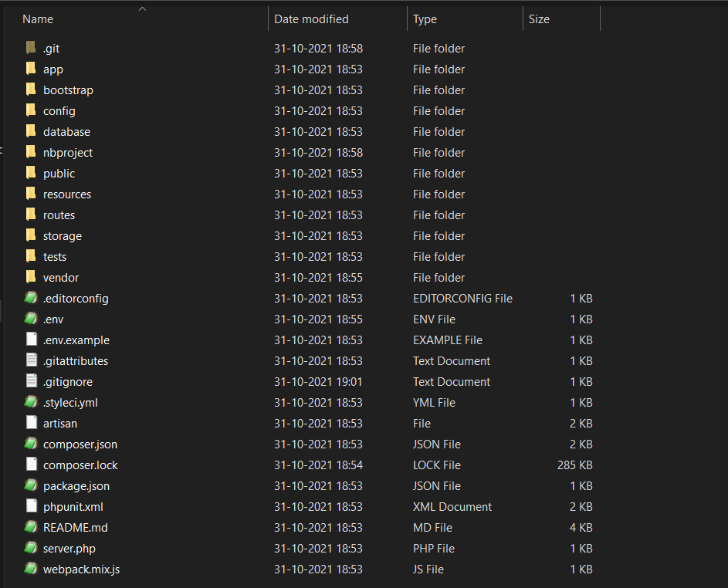Click the date '31-10-2021 18:58' for .git
This screenshot has width=728, height=588.
click(x=318, y=49)
